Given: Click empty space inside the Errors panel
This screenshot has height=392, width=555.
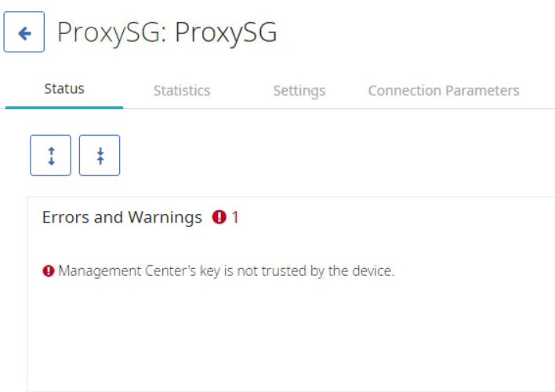Looking at the screenshot, I should click(290, 337).
